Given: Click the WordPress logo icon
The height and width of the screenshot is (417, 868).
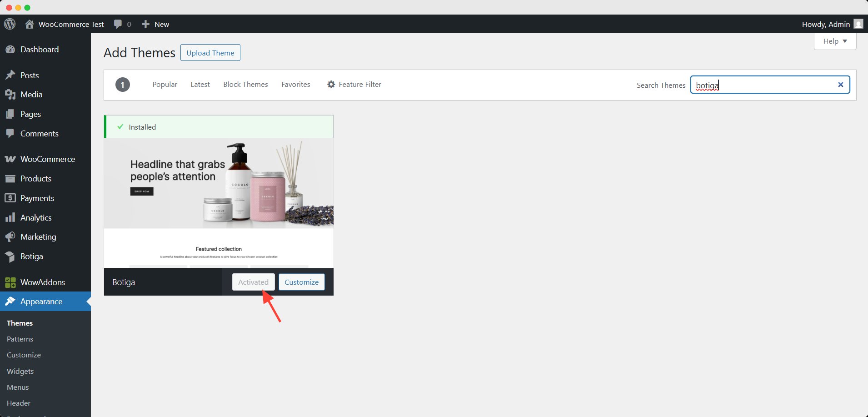Looking at the screenshot, I should [x=10, y=24].
